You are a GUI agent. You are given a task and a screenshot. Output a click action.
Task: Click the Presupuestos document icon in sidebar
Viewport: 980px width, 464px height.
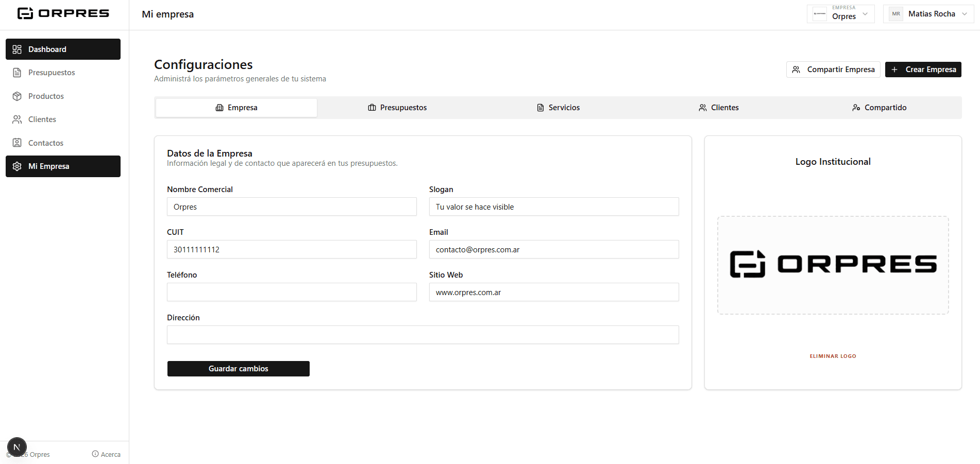tap(17, 73)
